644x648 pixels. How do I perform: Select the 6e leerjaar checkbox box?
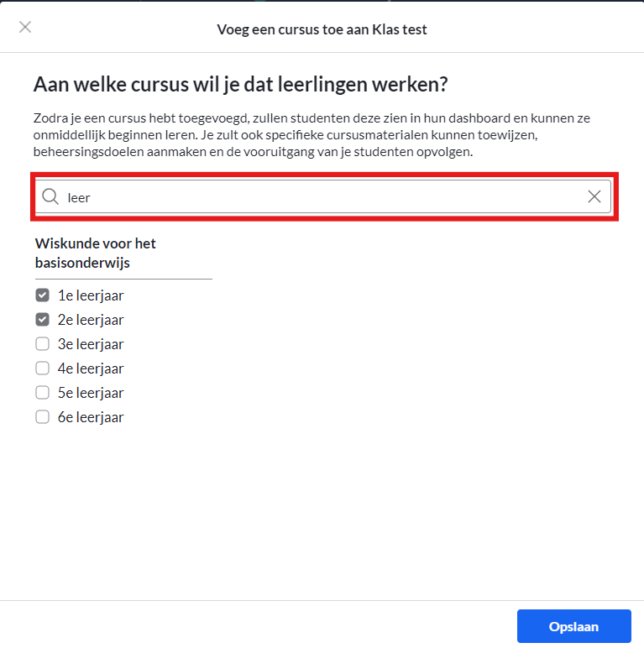(43, 417)
